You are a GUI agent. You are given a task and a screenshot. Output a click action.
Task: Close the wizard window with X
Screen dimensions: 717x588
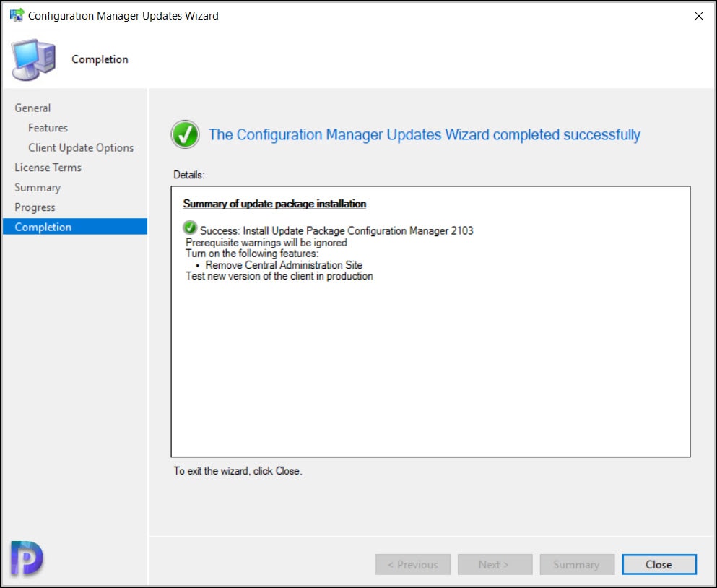698,16
